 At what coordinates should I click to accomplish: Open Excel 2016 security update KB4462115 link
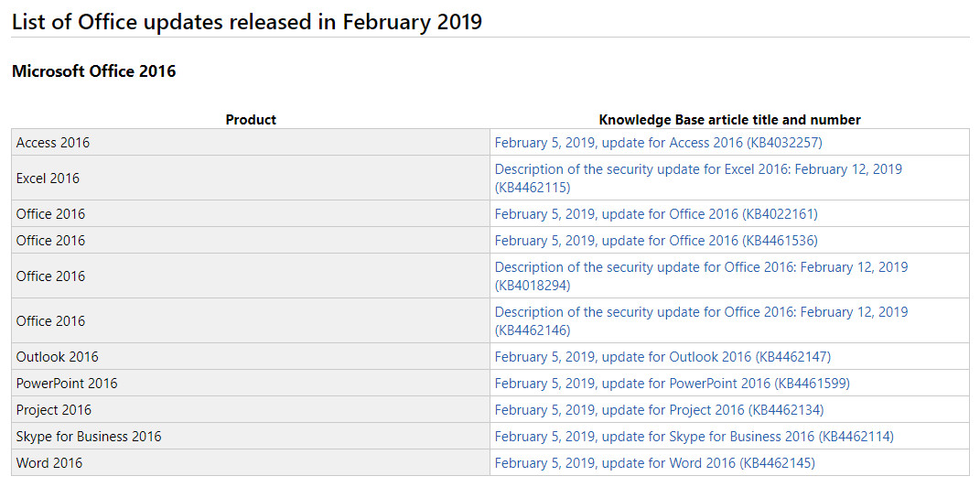tap(698, 179)
